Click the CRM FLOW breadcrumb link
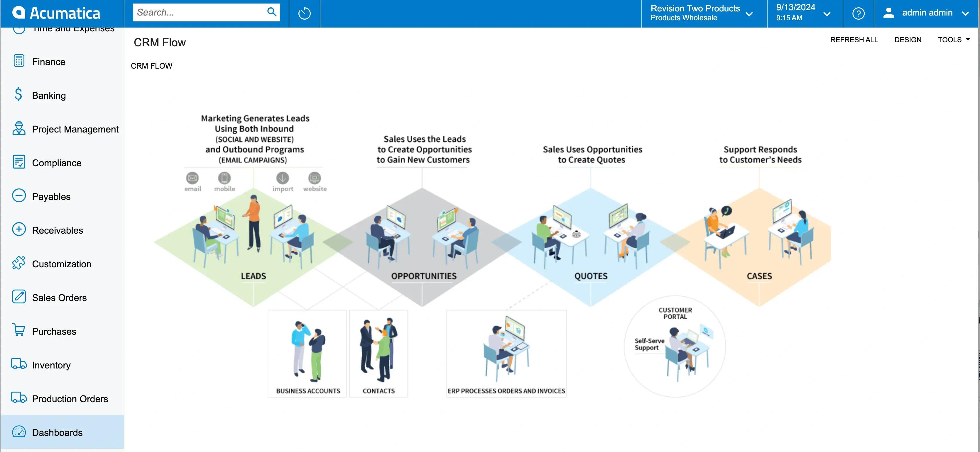 pos(152,66)
